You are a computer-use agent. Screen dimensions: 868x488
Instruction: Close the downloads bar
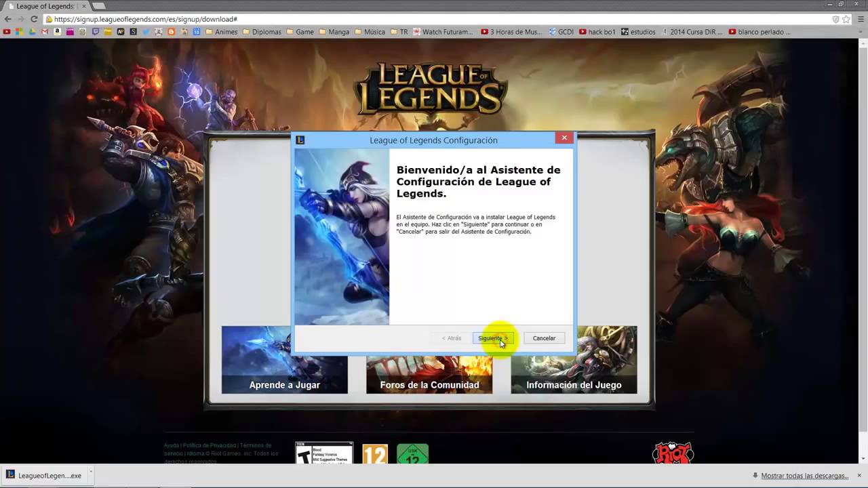click(x=859, y=475)
